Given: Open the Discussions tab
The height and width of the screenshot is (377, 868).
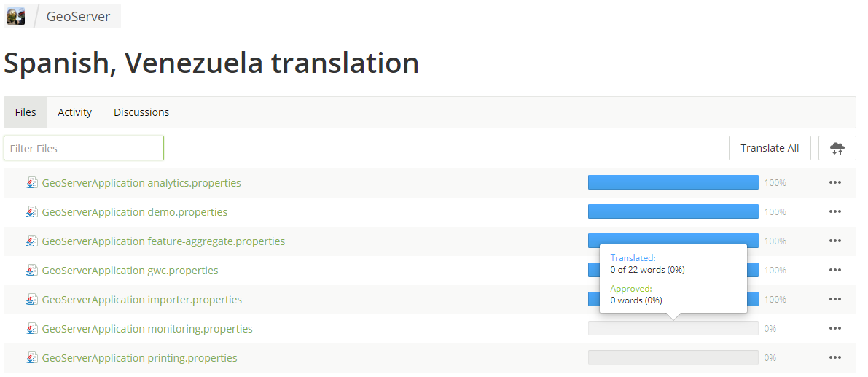Looking at the screenshot, I should [x=141, y=112].
